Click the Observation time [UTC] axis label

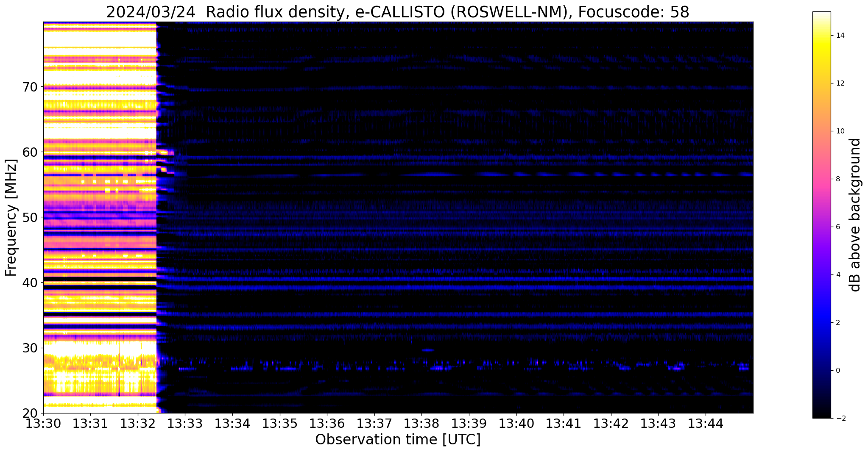(x=398, y=440)
